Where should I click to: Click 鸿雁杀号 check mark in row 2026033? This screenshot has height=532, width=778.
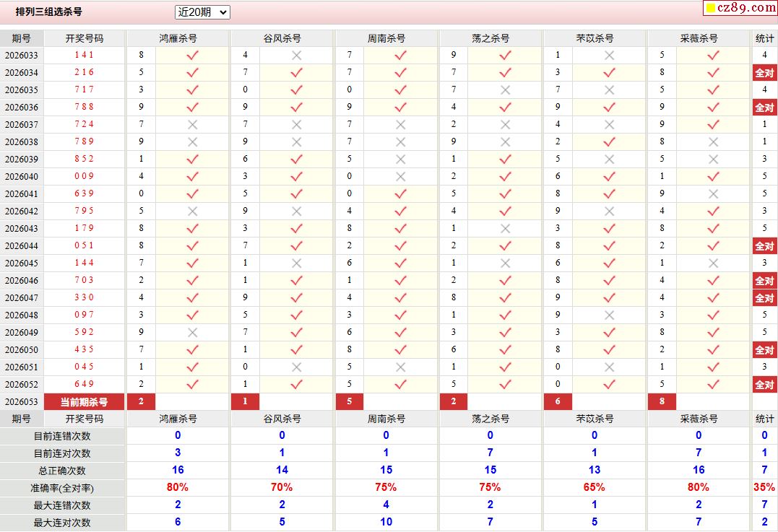pos(192,55)
